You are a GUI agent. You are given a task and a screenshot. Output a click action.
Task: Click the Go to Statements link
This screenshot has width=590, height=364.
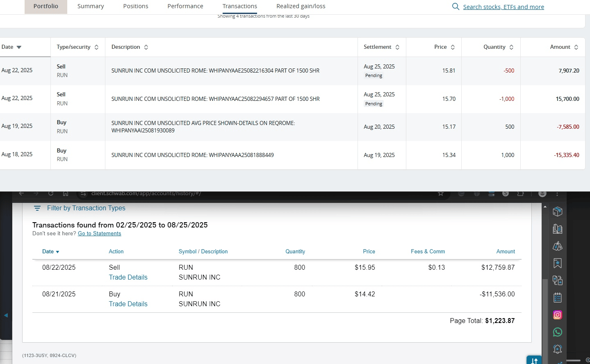99,234
